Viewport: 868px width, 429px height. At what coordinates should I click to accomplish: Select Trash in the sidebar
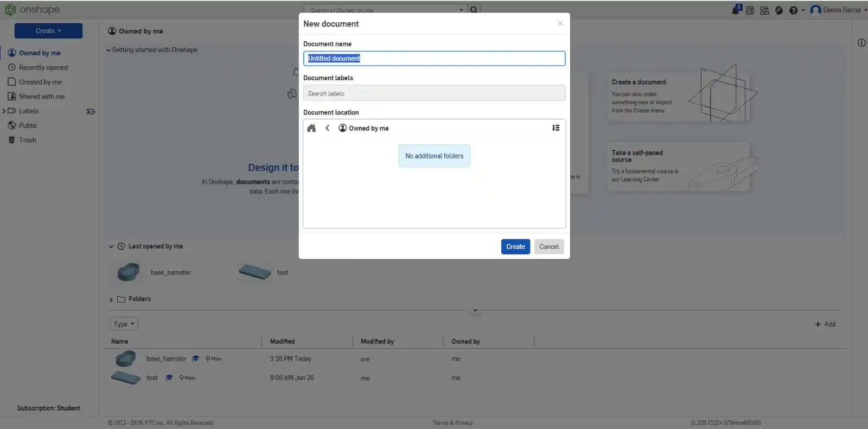(x=27, y=140)
